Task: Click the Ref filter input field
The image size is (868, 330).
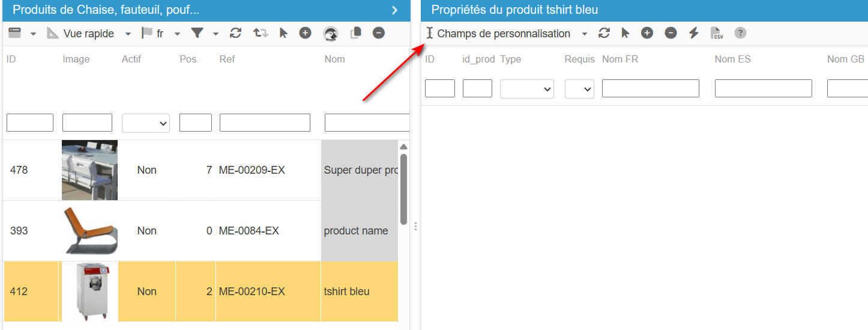Action: 265,123
